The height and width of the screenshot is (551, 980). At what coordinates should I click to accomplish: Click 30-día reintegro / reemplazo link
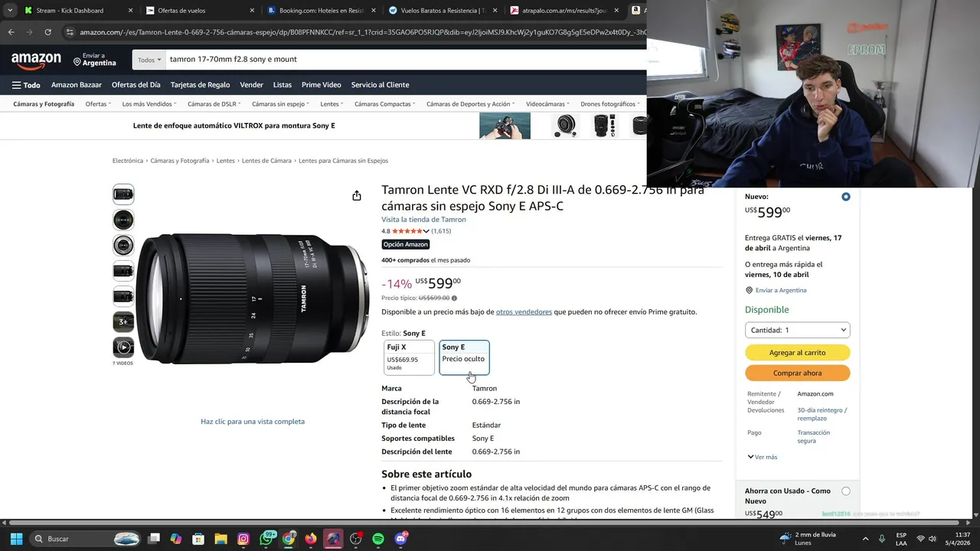(822, 414)
